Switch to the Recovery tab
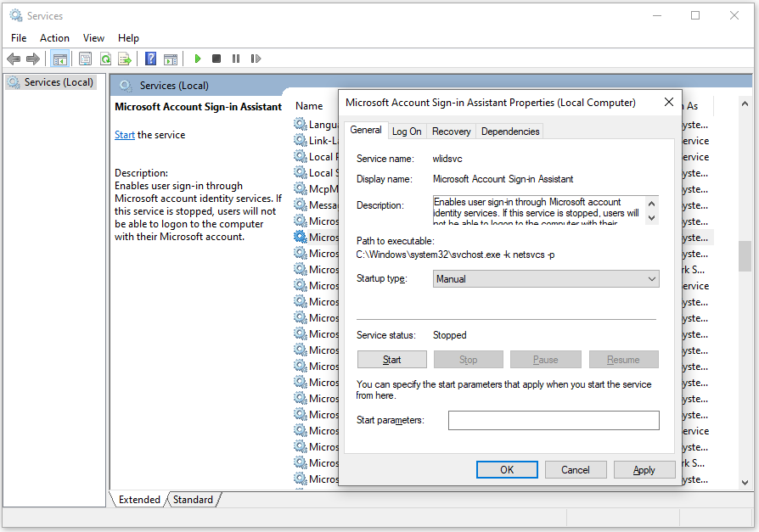Image resolution: width=759 pixels, height=532 pixels. (x=451, y=132)
